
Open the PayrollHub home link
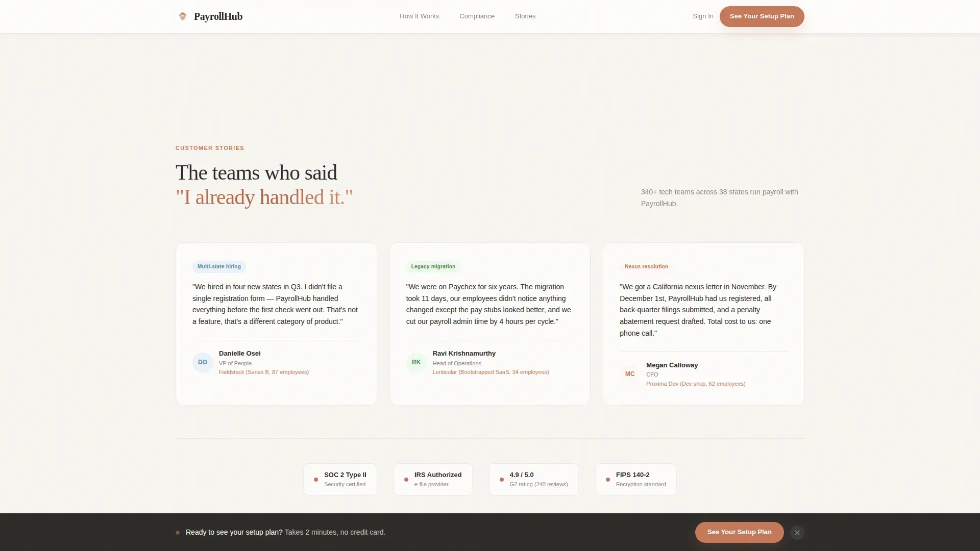pyautogui.click(x=209, y=16)
